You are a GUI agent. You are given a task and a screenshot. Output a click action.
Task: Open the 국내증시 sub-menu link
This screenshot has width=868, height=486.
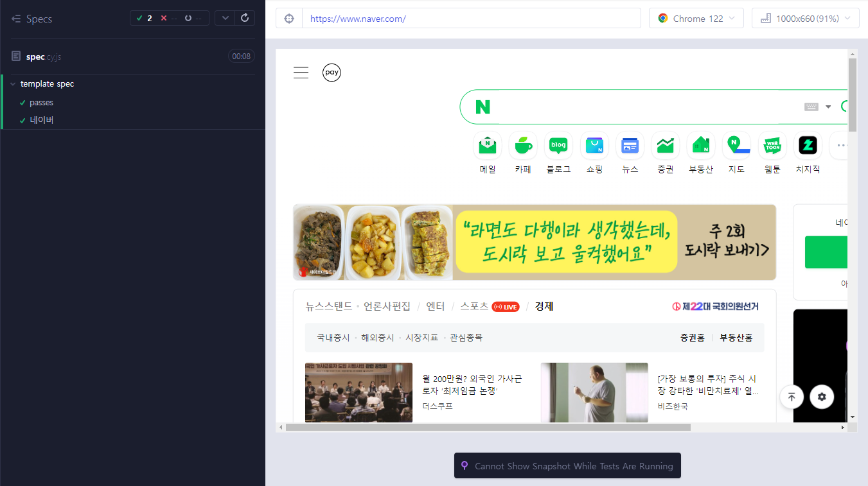333,337
